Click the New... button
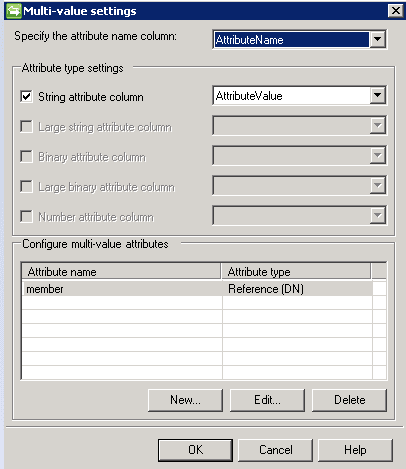Image resolution: width=406 pixels, height=469 pixels. pyautogui.click(x=185, y=400)
